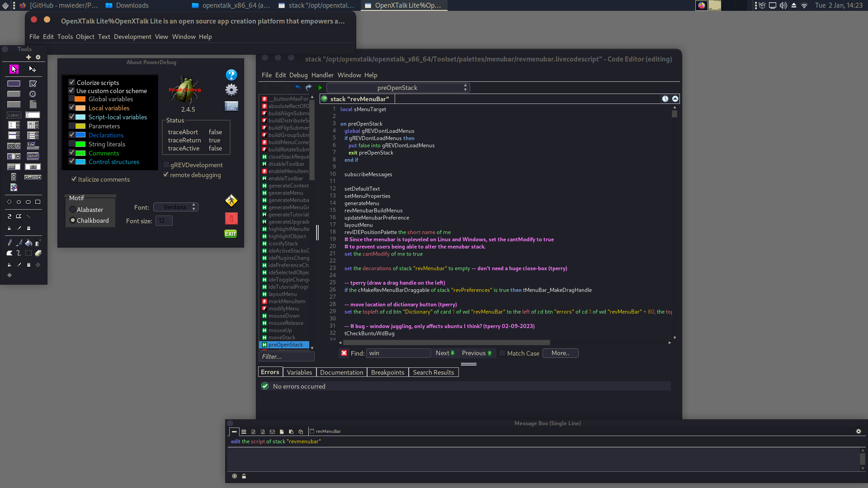Enable Parameters coloring checkbox

[71, 126]
